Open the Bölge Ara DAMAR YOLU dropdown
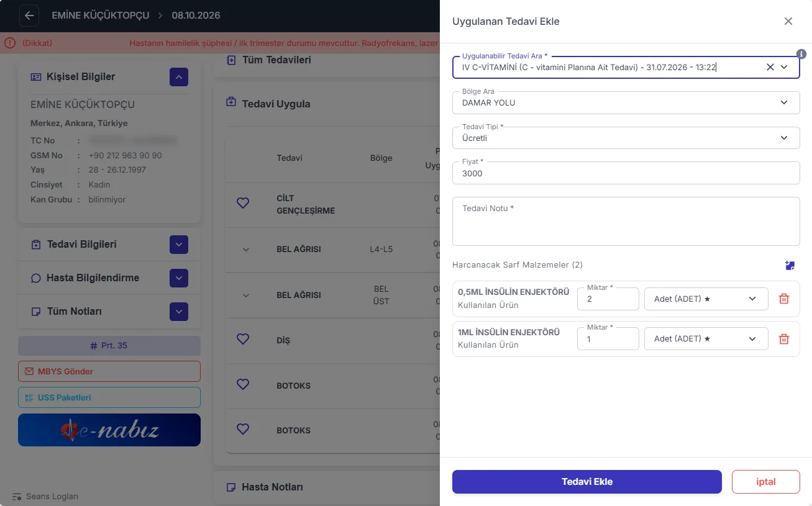The image size is (812, 506). [626, 102]
